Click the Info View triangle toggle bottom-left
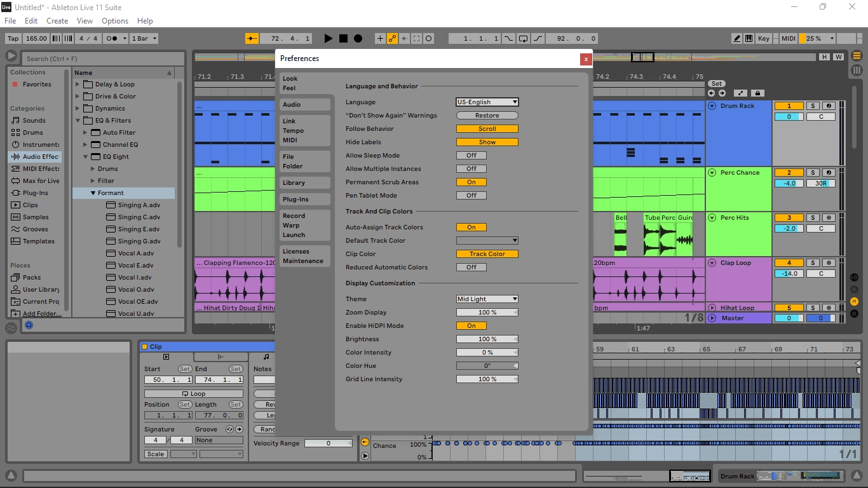The width and height of the screenshot is (868, 488). (x=11, y=475)
